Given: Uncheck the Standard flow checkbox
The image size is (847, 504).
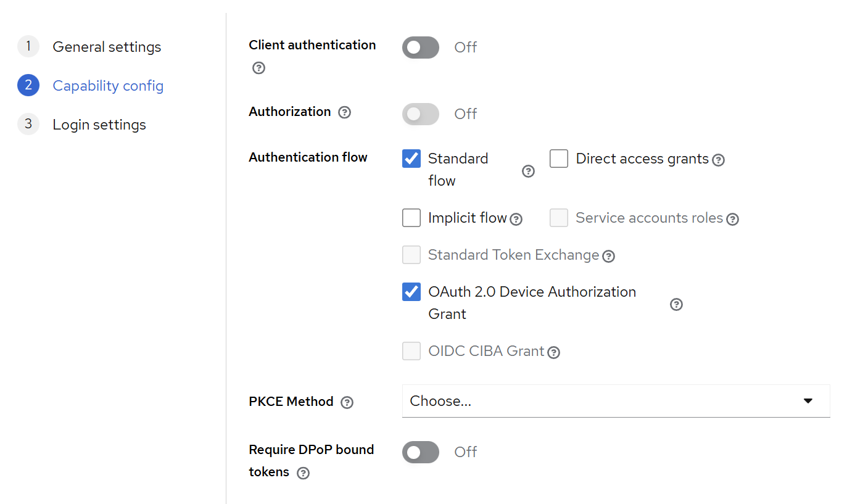Looking at the screenshot, I should tap(411, 158).
